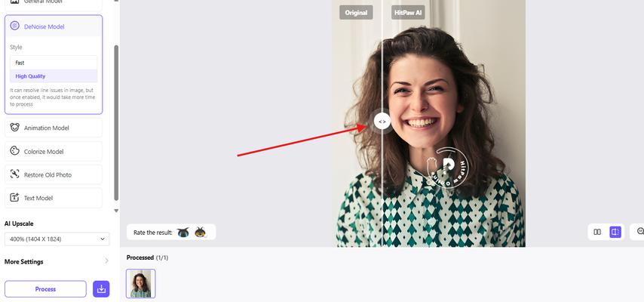Click the AI Upscale label
The width and height of the screenshot is (644, 302).
point(19,223)
